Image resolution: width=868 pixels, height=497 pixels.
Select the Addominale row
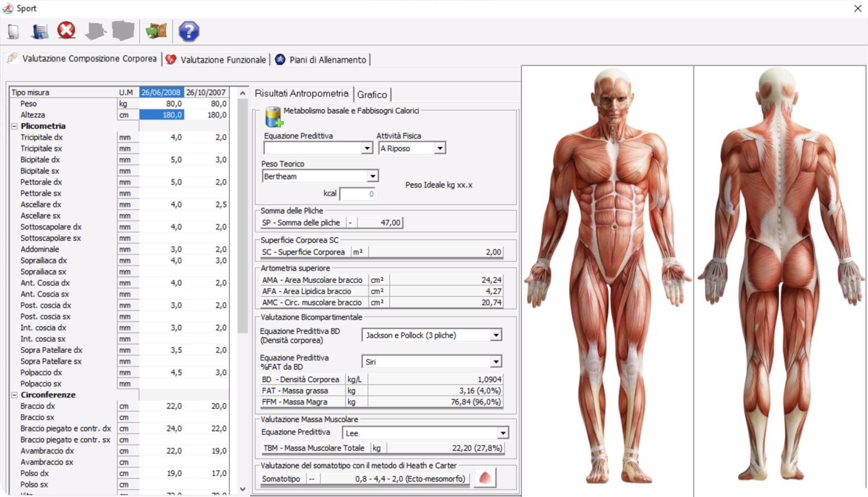click(119, 249)
